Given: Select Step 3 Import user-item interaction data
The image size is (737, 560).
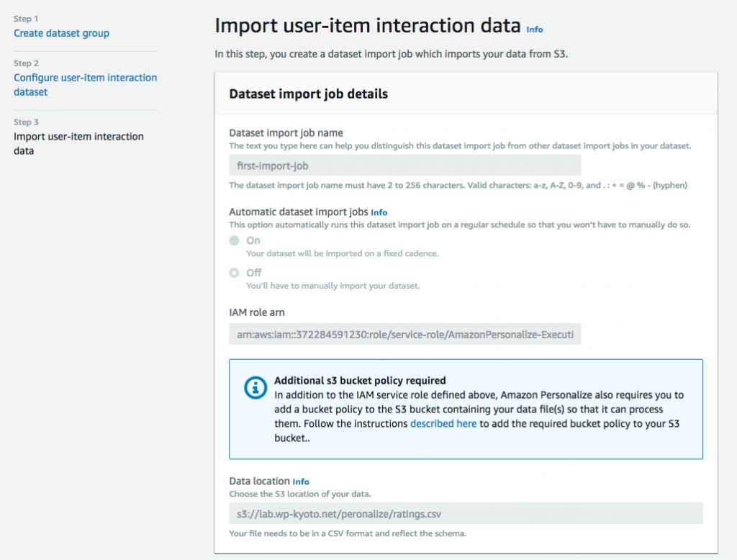Looking at the screenshot, I should [78, 143].
